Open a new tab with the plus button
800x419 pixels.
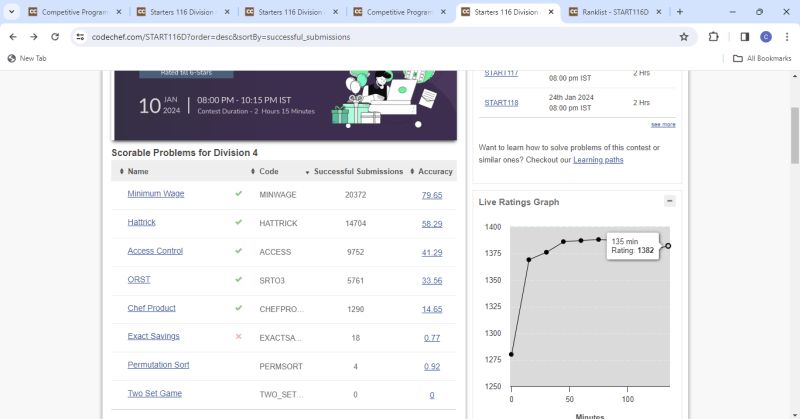coord(680,12)
